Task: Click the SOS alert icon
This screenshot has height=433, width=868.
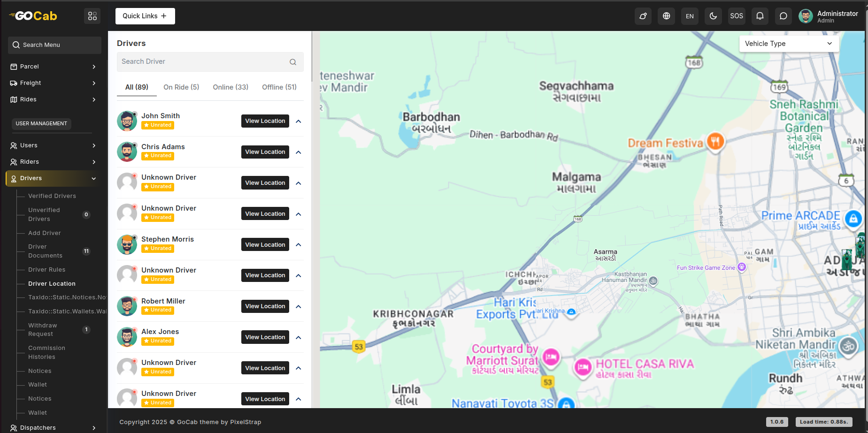Action: tap(736, 16)
